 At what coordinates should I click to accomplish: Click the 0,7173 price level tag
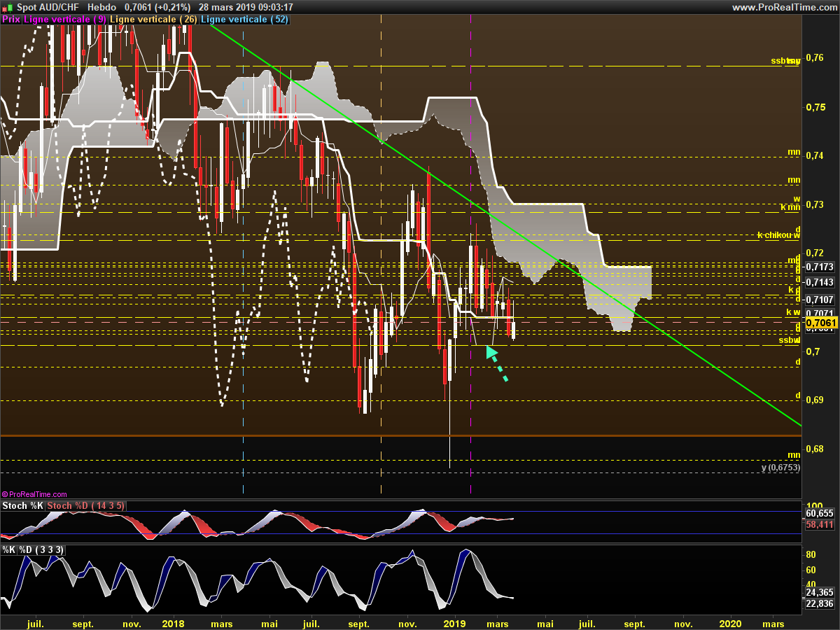coord(820,267)
